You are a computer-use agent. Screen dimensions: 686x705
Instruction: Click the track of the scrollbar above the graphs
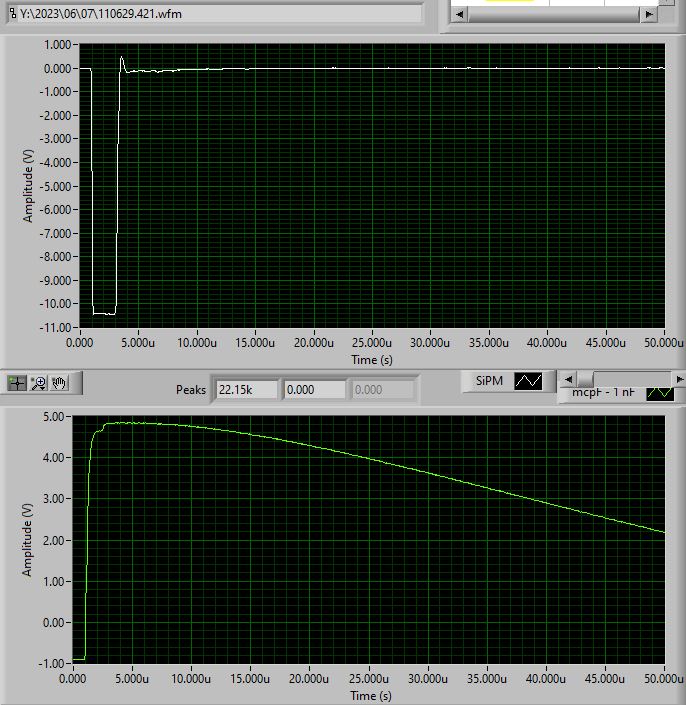click(554, 14)
